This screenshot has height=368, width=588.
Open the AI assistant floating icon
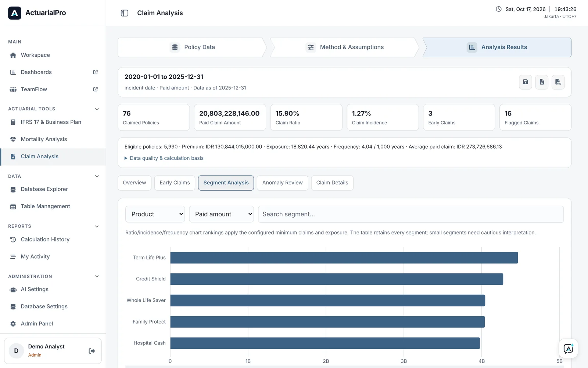click(x=568, y=348)
